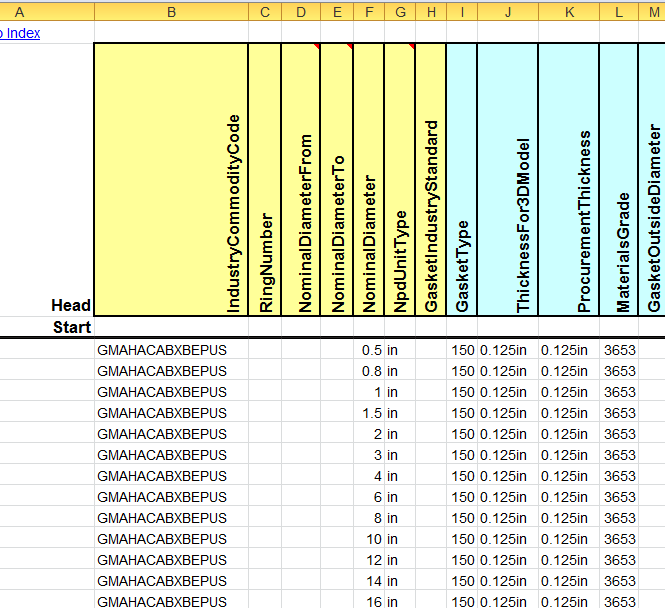
Task: Click the RingNumber header cell
Action: 265,179
